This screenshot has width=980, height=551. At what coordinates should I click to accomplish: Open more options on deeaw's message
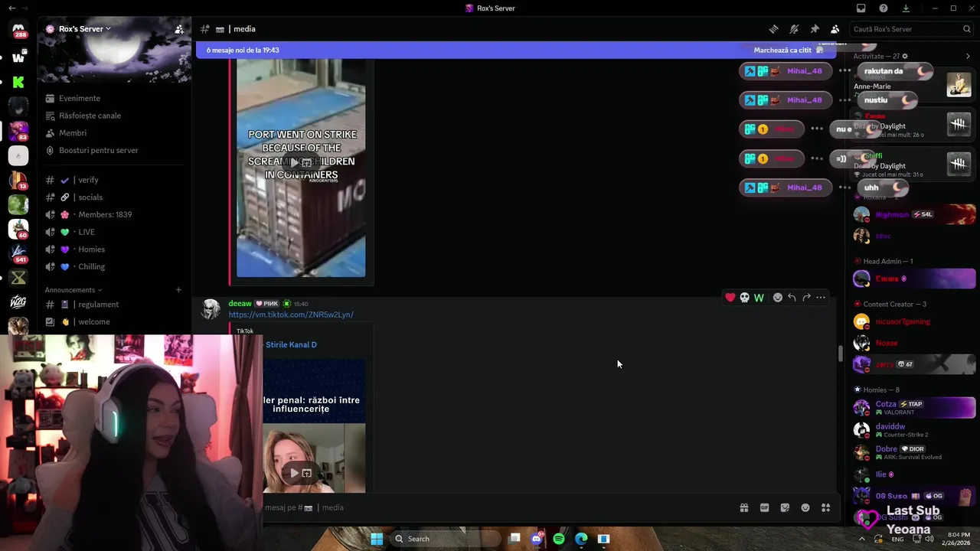821,298
